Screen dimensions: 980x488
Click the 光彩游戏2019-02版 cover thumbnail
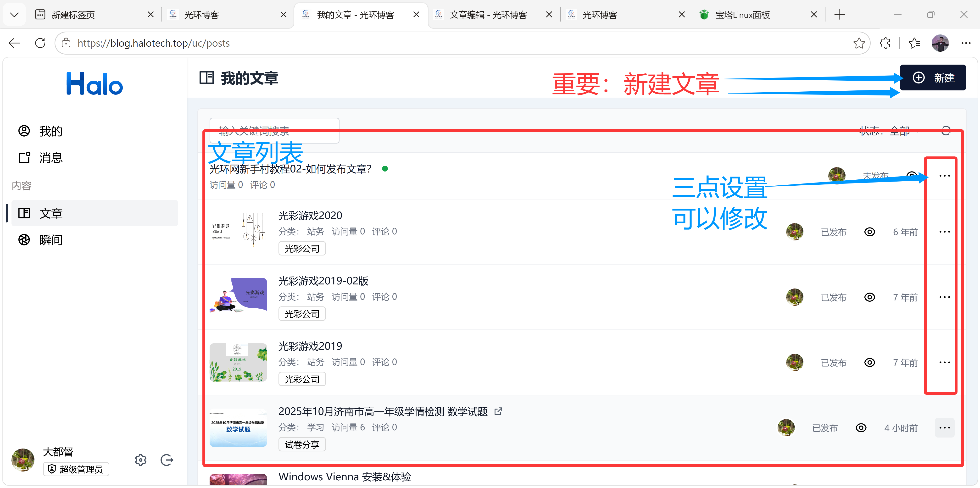click(238, 297)
